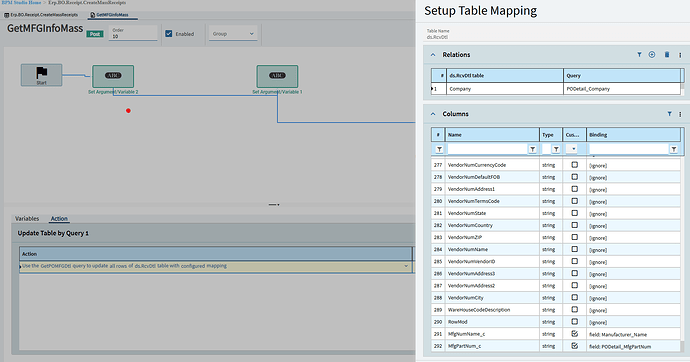The width and height of the screenshot is (690, 362).
Task: Click the Name filter input field
Action: pos(487,149)
